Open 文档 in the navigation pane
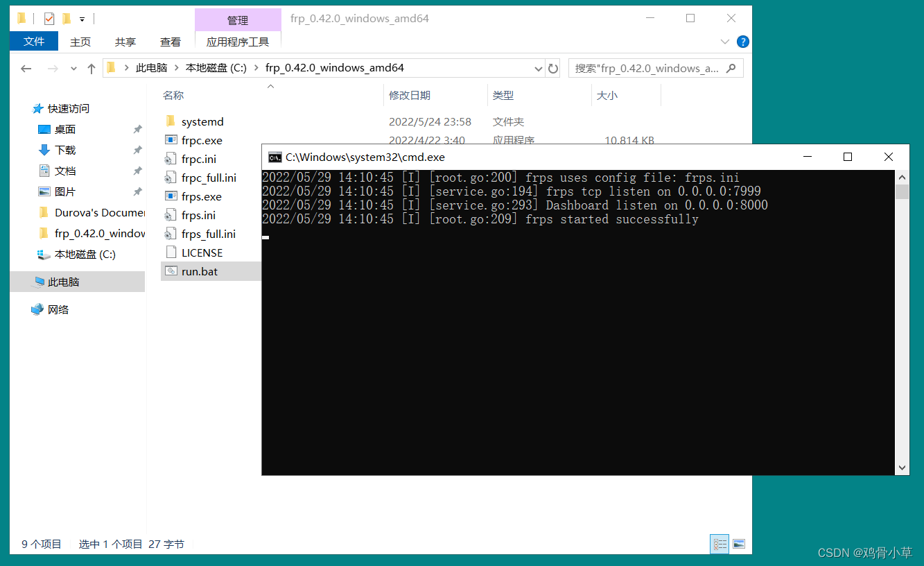 click(65, 171)
